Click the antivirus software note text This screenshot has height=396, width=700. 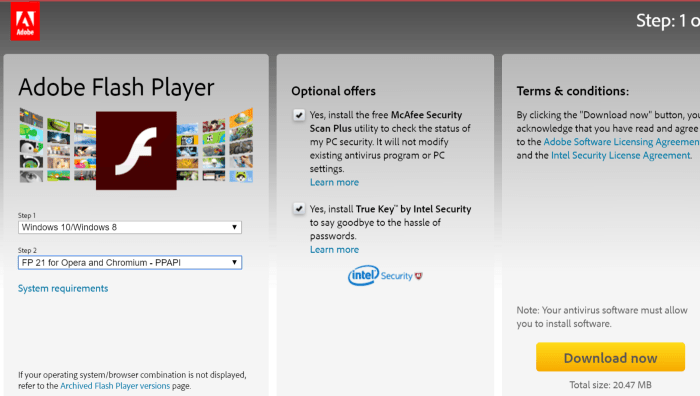602,317
